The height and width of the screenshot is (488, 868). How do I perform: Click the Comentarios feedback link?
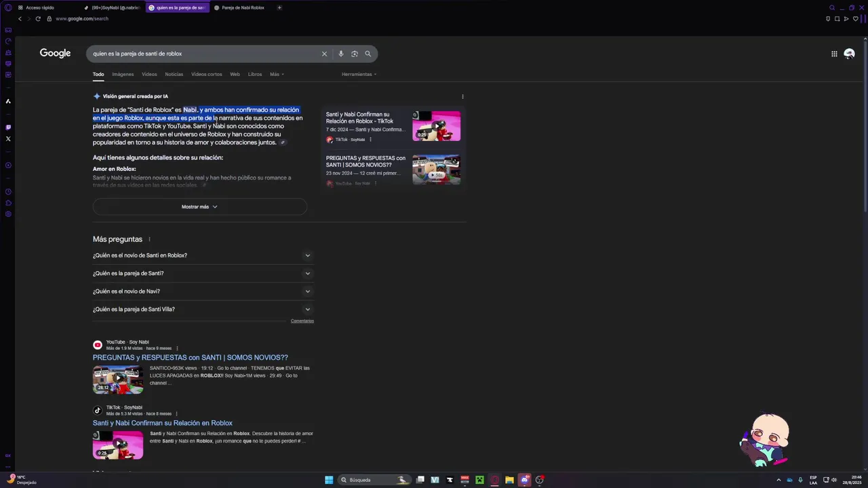302,321
